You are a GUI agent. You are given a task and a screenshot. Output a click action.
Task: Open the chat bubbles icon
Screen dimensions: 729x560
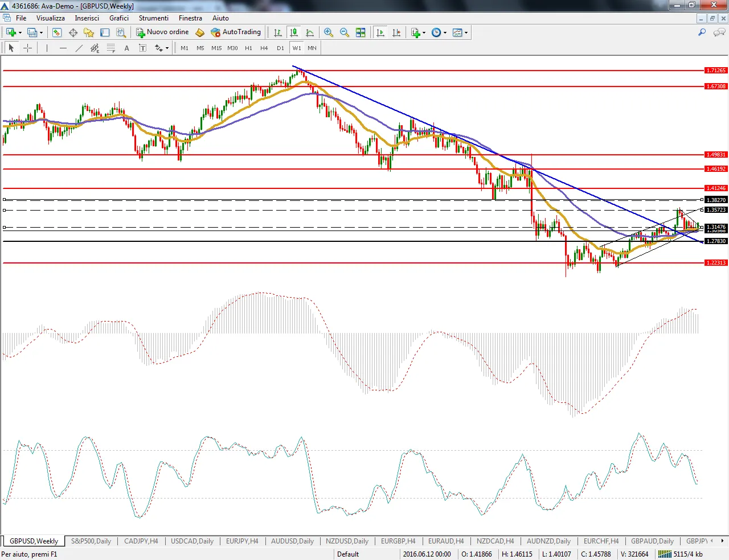pyautogui.click(x=719, y=32)
